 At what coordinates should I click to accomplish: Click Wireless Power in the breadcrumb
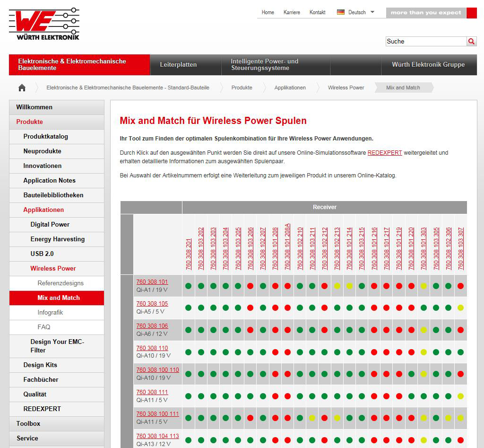(346, 88)
